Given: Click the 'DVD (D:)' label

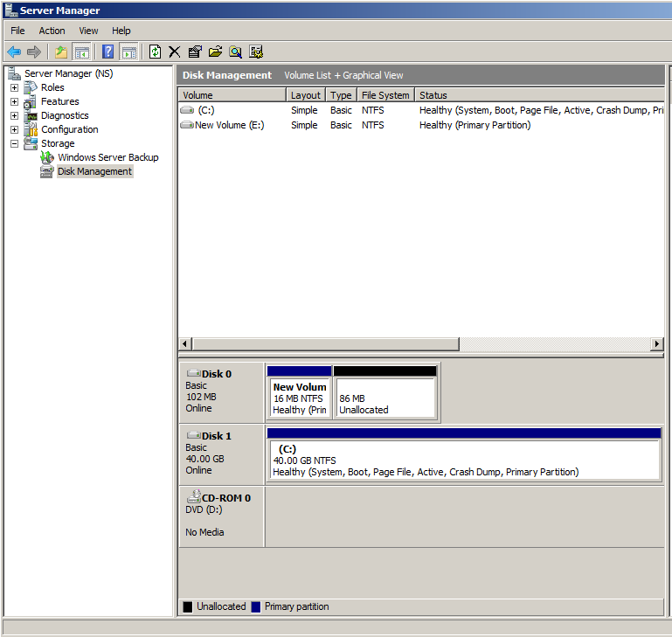Looking at the screenshot, I should 204,509.
